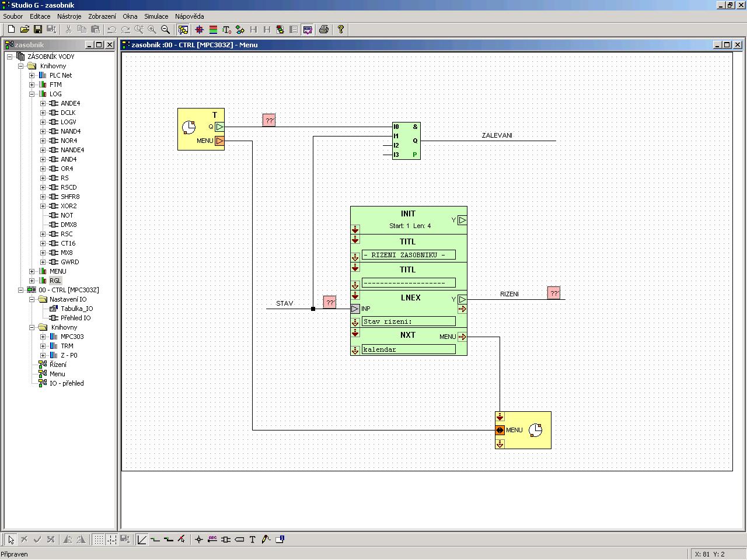Click the New file icon

pos(11,29)
